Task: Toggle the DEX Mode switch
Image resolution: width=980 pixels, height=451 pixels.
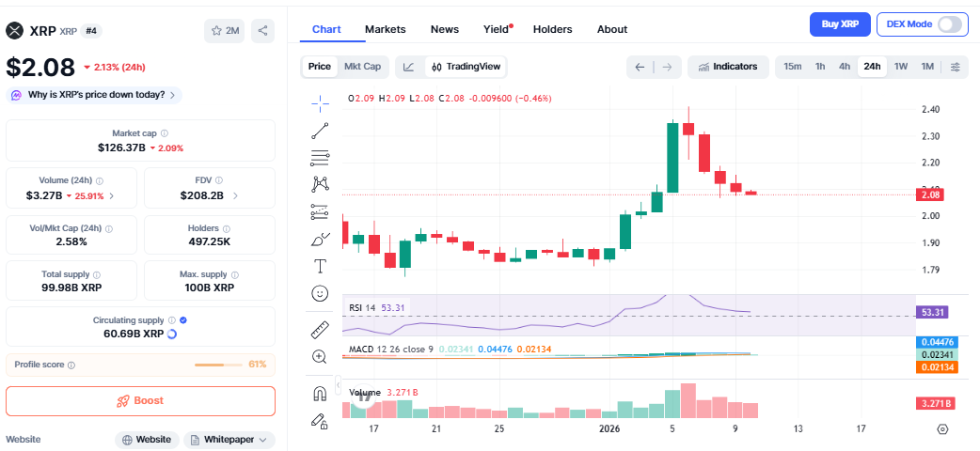Action: click(950, 24)
